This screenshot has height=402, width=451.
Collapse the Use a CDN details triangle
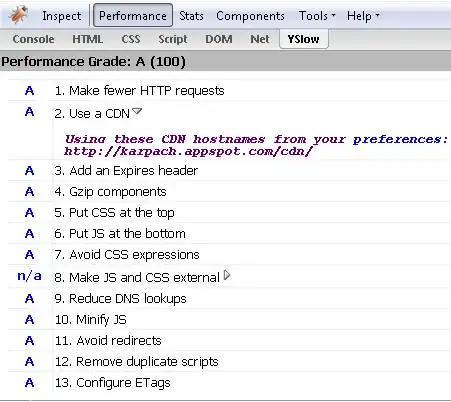[x=137, y=111]
